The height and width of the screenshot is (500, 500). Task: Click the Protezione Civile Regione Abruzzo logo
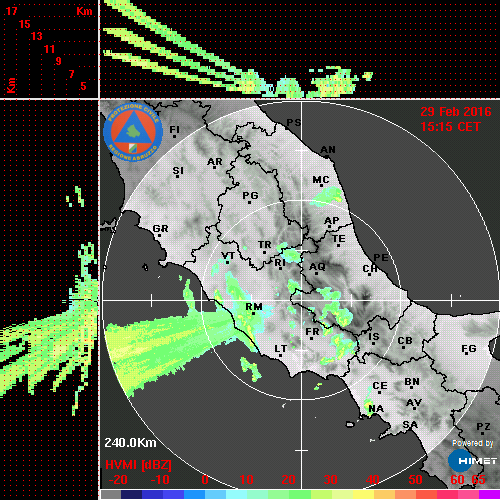(133, 133)
